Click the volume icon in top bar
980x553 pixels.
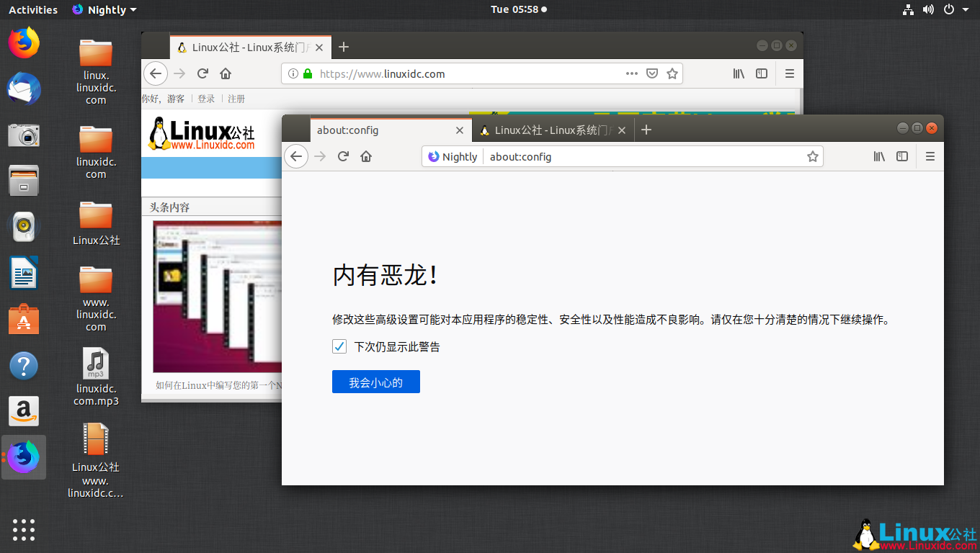[928, 9]
